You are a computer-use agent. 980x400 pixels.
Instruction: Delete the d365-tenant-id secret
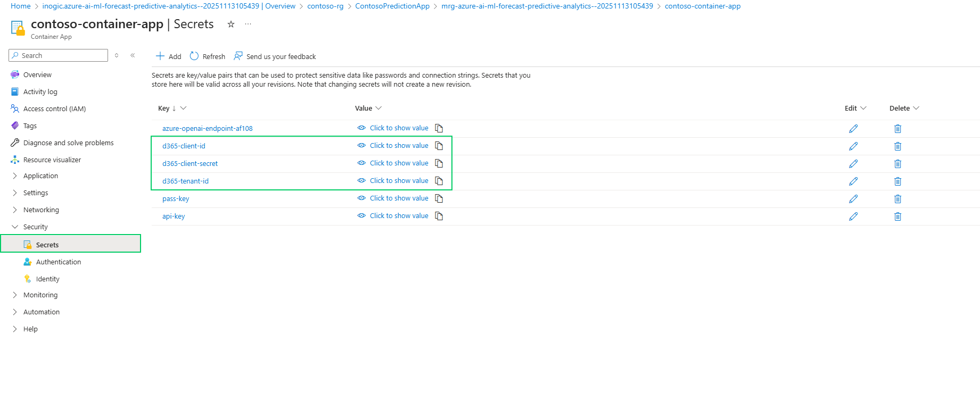coord(897,181)
